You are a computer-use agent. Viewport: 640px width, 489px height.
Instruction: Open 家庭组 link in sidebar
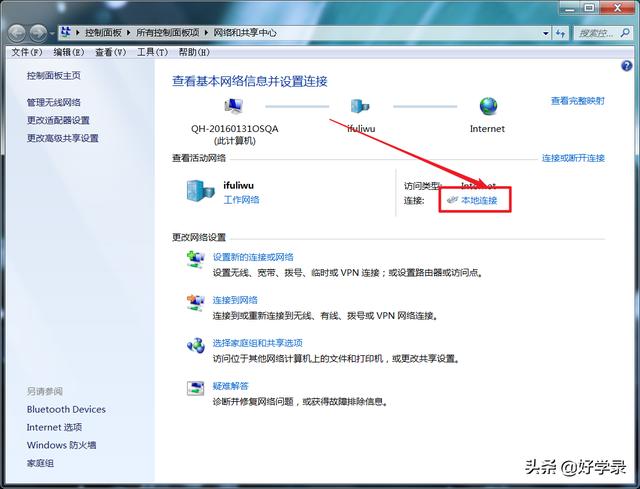(40, 463)
